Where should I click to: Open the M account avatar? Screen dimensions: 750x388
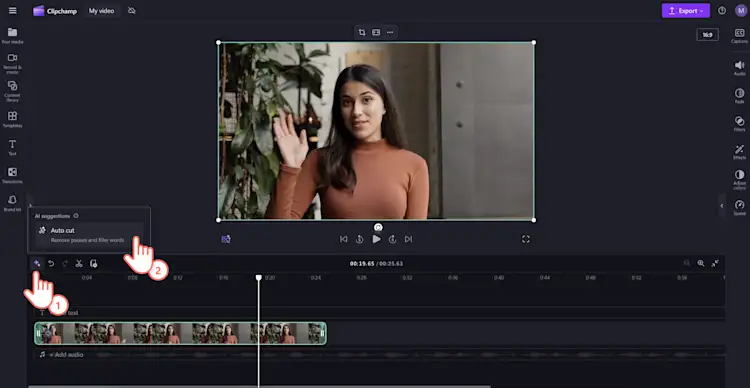741,11
